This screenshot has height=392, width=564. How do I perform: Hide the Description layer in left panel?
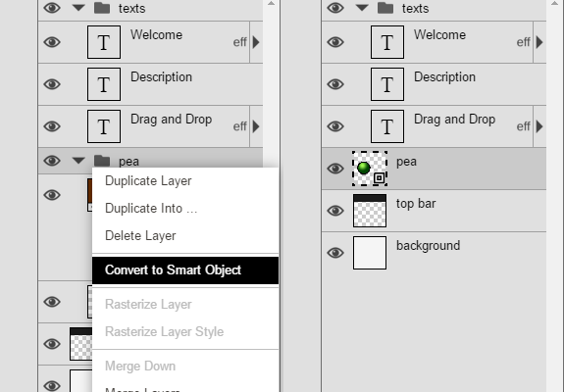52,84
